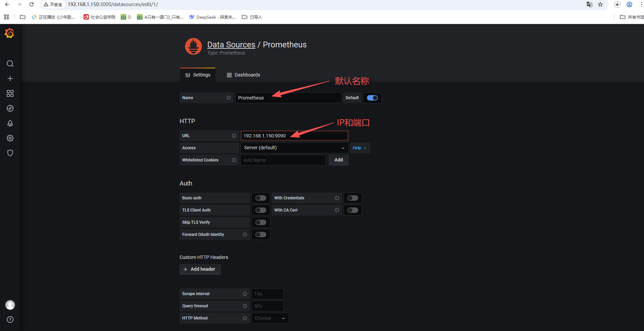Viewport: 644px width, 331px height.
Task: Enable Forward OAuth Identity toggle
Action: tap(261, 235)
